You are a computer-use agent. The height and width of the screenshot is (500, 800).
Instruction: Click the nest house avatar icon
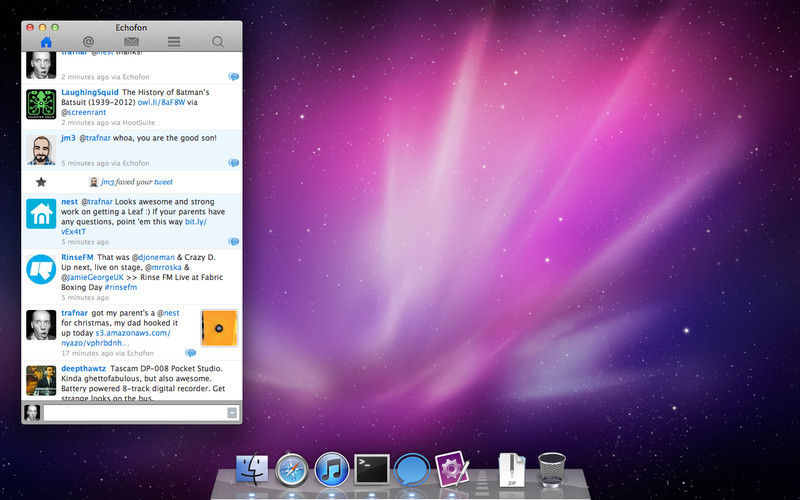click(x=41, y=214)
